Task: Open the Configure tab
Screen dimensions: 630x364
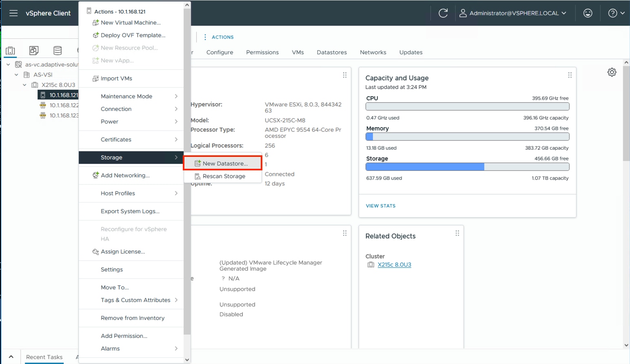Action: coord(220,52)
